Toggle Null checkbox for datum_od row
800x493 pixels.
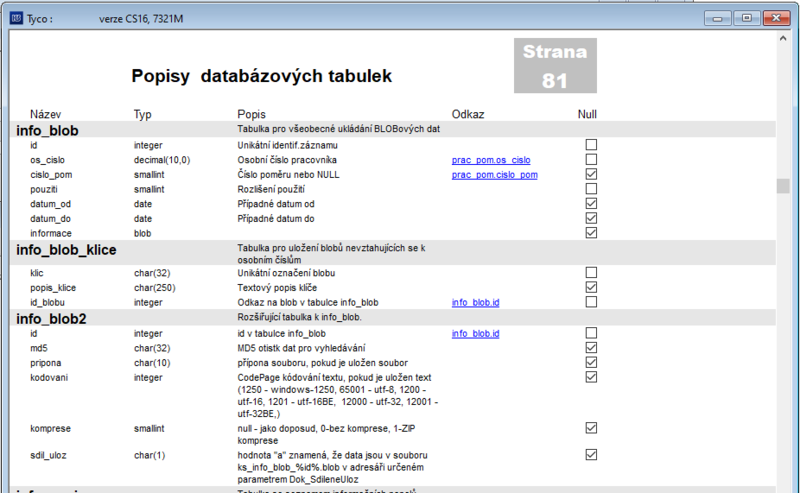point(591,204)
